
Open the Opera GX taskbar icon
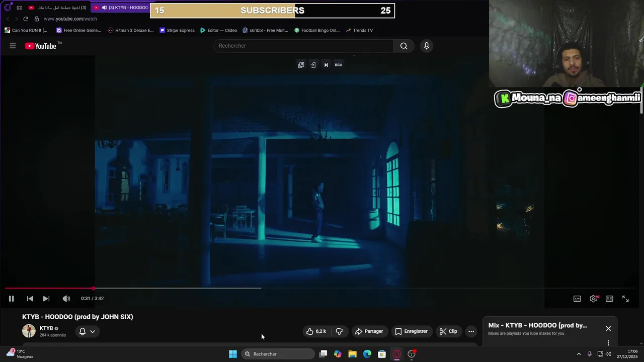coord(397,354)
